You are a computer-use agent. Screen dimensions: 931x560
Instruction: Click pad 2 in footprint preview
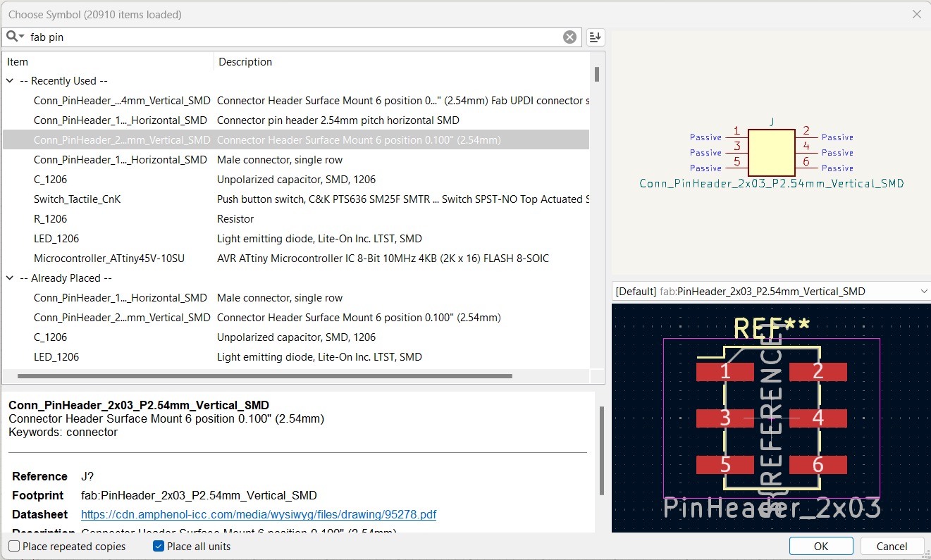point(818,372)
